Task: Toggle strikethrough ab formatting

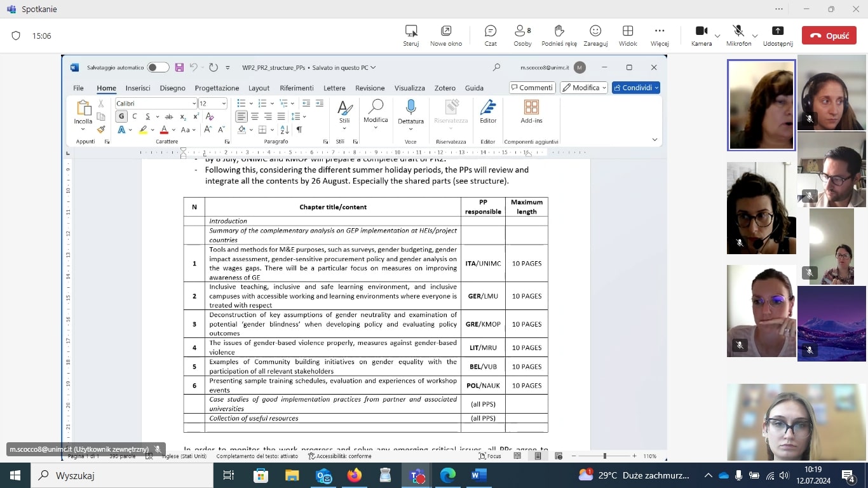Action: click(x=169, y=116)
